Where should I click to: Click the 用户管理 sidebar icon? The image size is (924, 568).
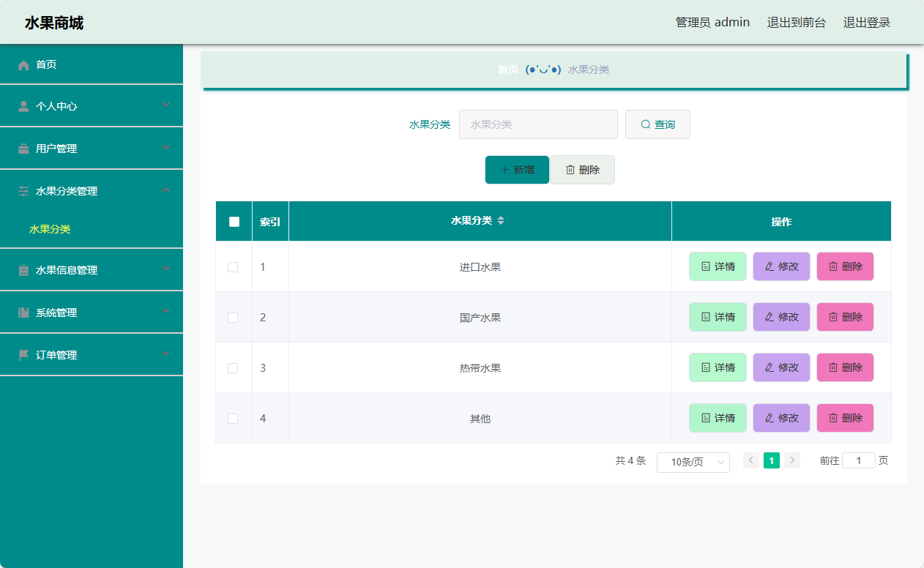click(x=23, y=147)
